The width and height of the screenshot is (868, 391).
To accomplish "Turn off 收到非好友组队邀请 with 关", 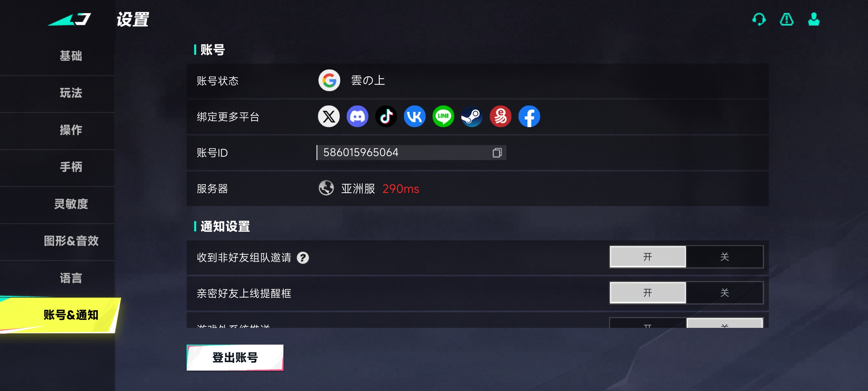I will [x=725, y=257].
